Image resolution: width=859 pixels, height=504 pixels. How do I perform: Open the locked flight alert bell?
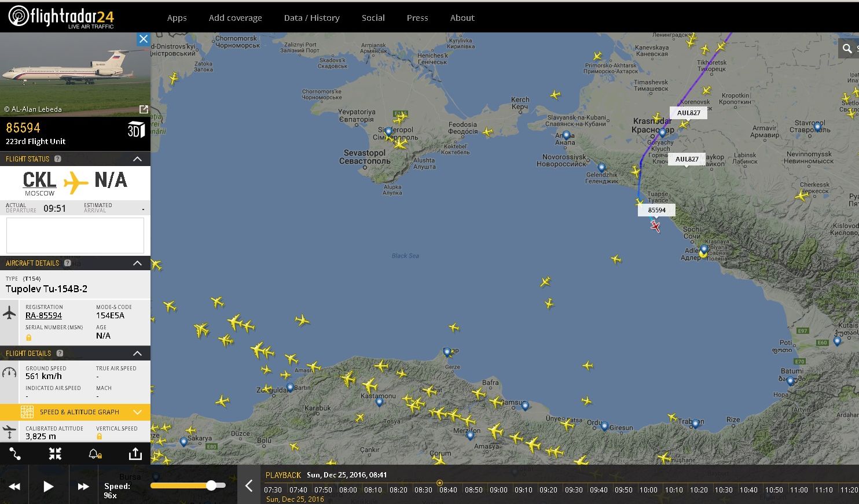[95, 454]
